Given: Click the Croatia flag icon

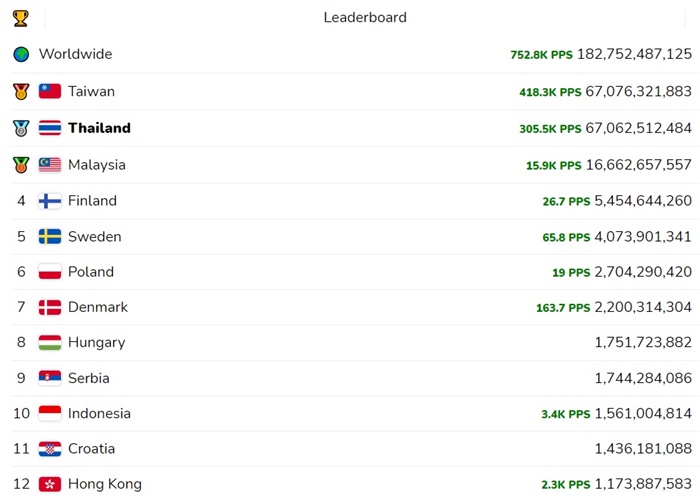Looking at the screenshot, I should tap(50, 449).
